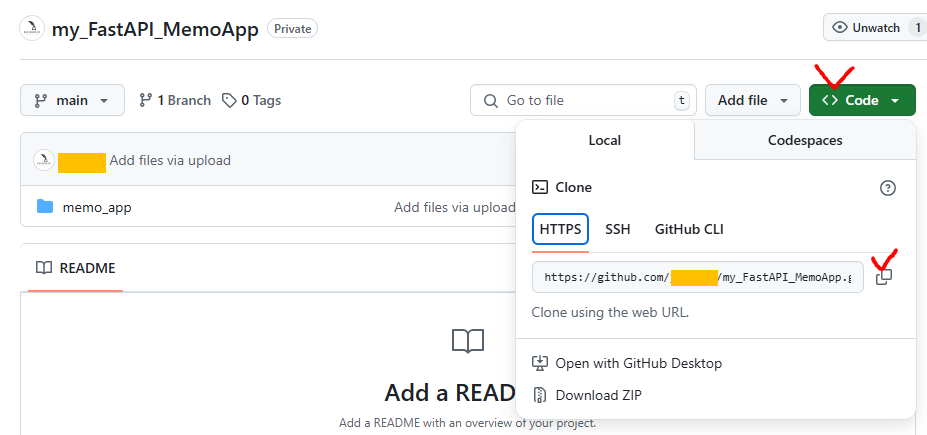Screen dimensions: 927x435
Task: Open memo_app row's commit message Add files via upload
Action: 455,207
